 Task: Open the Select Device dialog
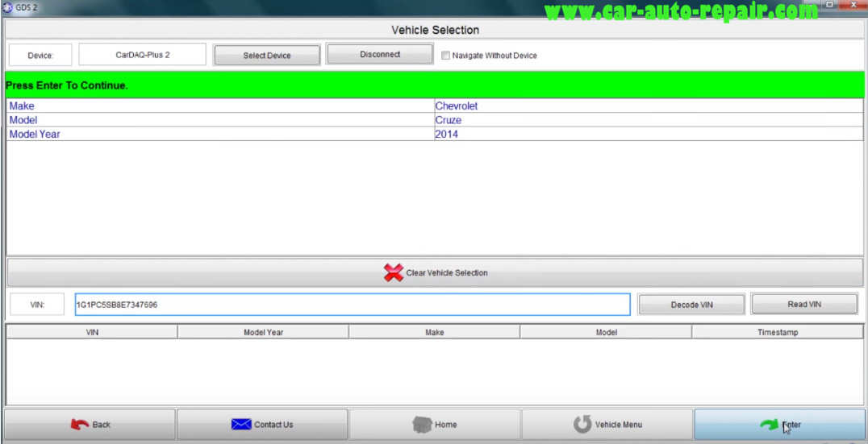[267, 56]
